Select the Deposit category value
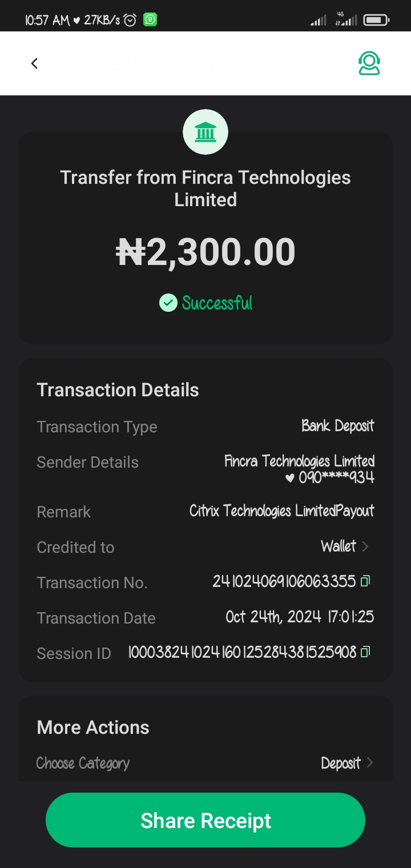The image size is (411, 868). tap(341, 763)
